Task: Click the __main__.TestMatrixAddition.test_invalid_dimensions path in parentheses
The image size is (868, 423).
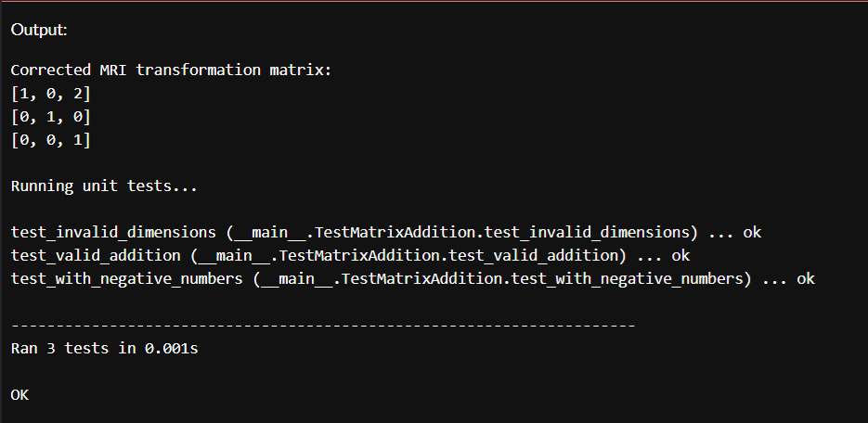Action: 462,232
